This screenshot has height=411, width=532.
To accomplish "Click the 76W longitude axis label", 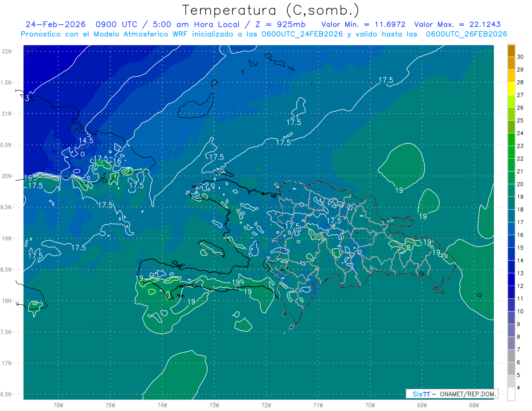I will click(58, 405).
